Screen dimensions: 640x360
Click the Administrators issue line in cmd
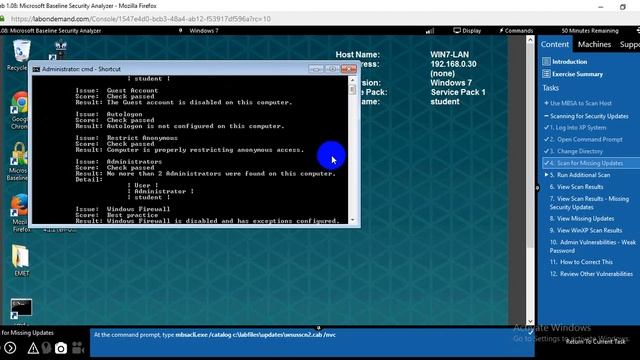118,162
